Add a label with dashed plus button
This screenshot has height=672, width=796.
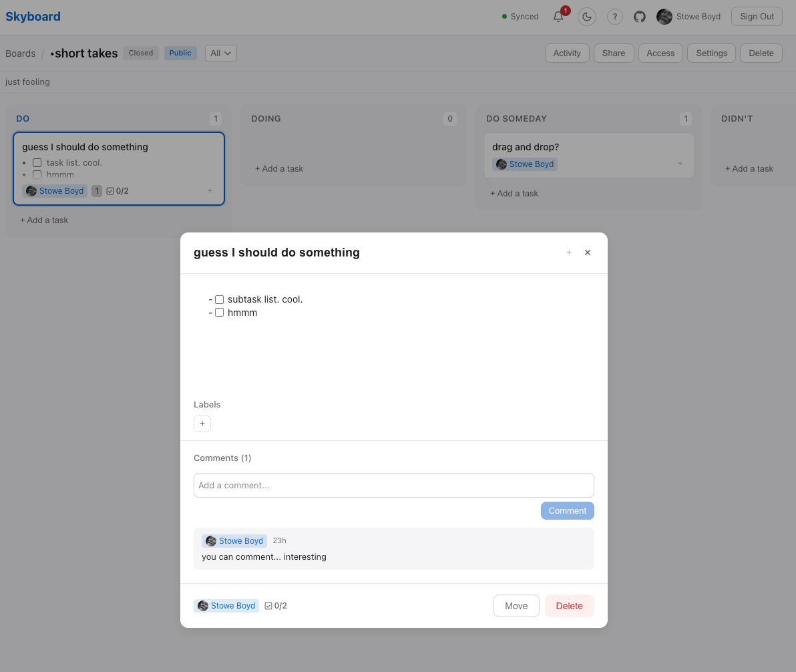202,423
